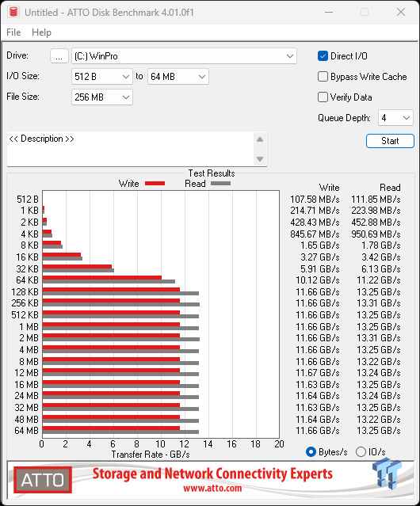This screenshot has height=506, width=420.
Task: Open the www.atto.com link in banner
Action: (x=212, y=488)
